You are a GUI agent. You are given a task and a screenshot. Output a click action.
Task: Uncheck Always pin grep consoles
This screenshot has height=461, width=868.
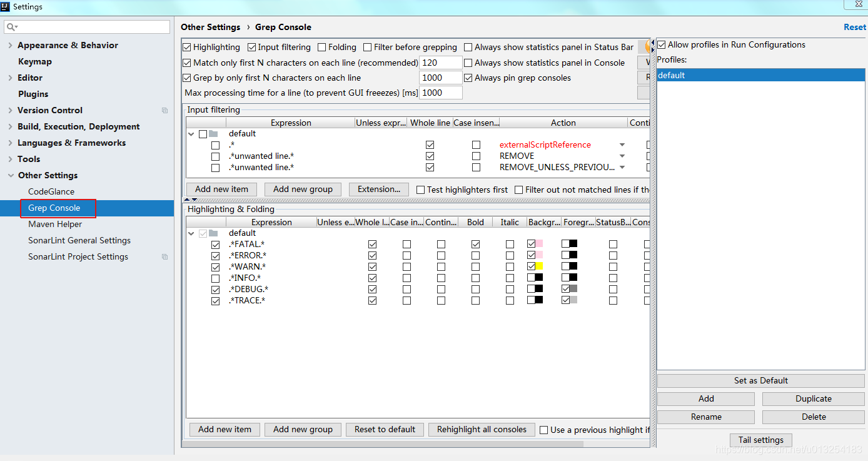coord(468,78)
